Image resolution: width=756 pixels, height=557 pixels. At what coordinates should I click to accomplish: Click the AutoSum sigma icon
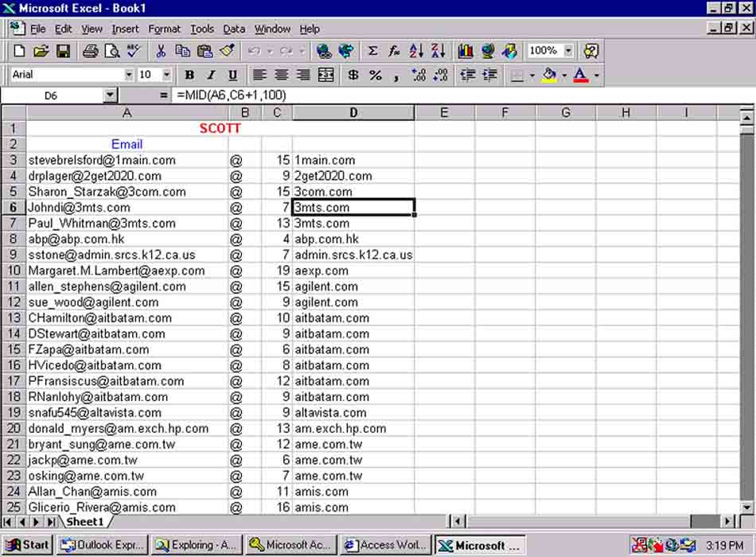click(372, 51)
